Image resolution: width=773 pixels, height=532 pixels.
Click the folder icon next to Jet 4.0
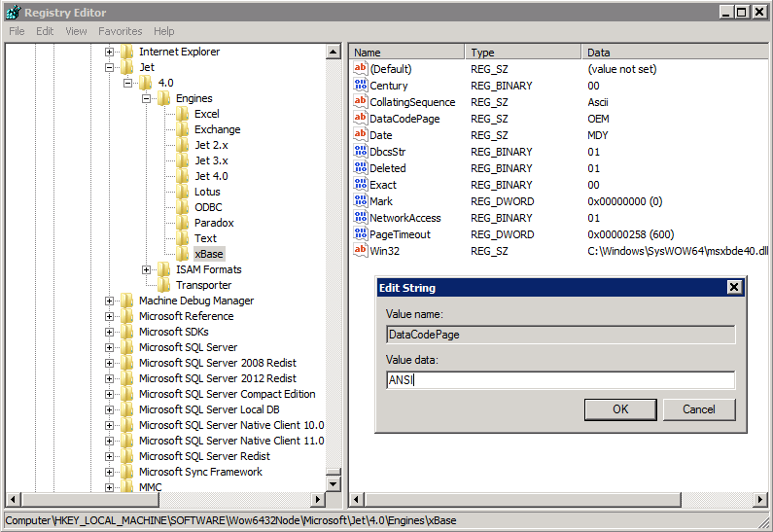point(182,176)
